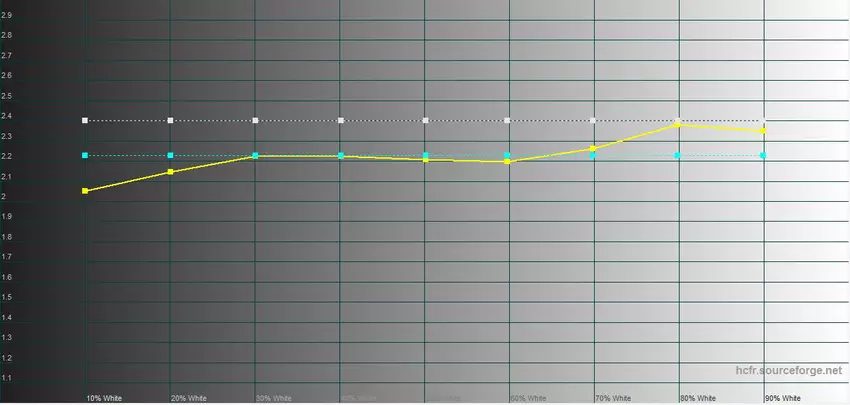The height and width of the screenshot is (405, 850).
Task: Click the "10% White" x-axis label
Action: pos(104,397)
